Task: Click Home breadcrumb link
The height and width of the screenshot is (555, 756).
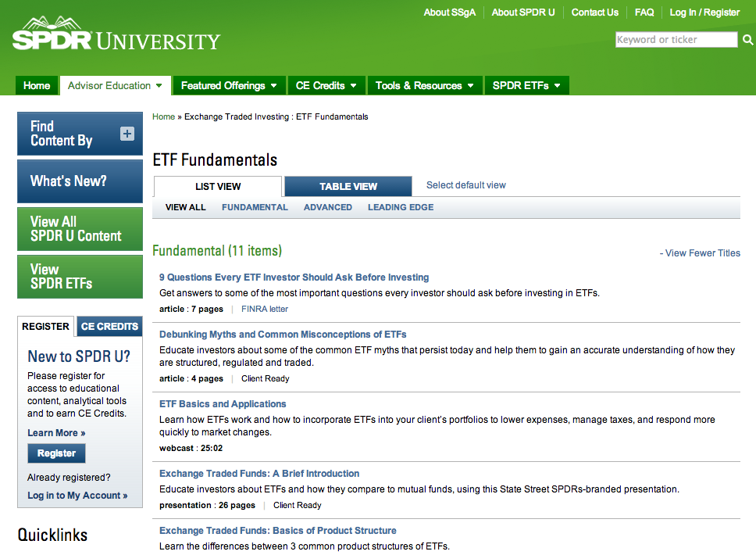Action: pyautogui.click(x=163, y=116)
